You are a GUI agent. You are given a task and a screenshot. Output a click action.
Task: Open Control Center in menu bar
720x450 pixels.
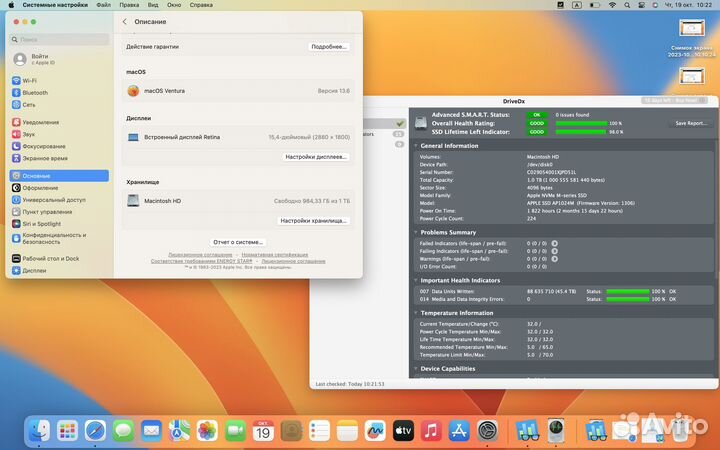click(x=641, y=5)
